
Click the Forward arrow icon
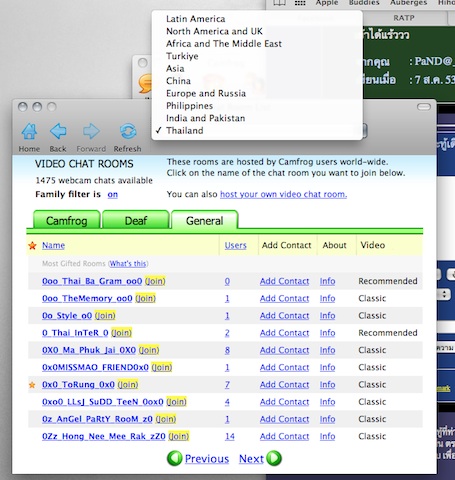click(x=91, y=131)
